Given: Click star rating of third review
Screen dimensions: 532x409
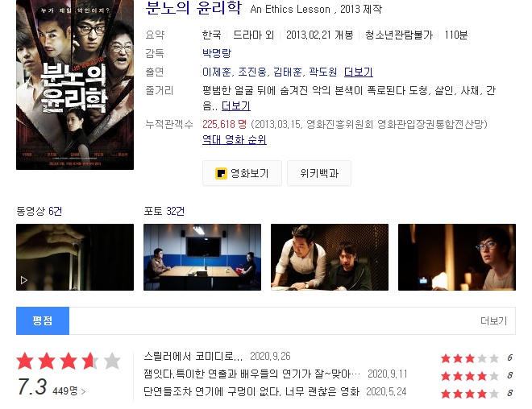Looking at the screenshot, I should (x=470, y=394).
